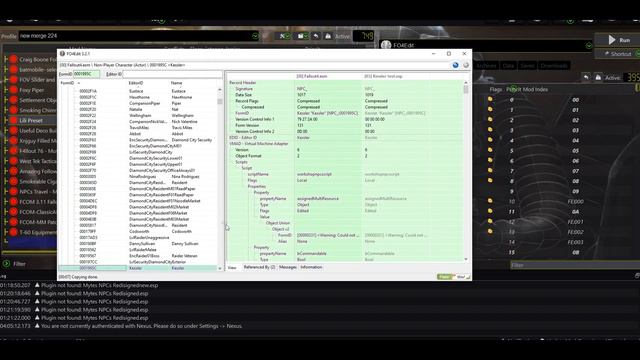Screen dimensions: 640x360
Task: Click the back navigation arrow in FO4Edit
Action: 456,65
